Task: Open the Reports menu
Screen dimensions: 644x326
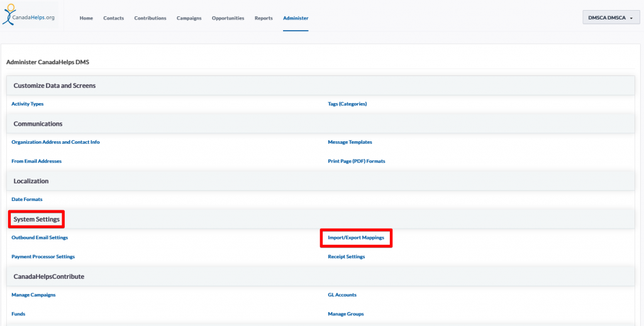Action: (264, 18)
